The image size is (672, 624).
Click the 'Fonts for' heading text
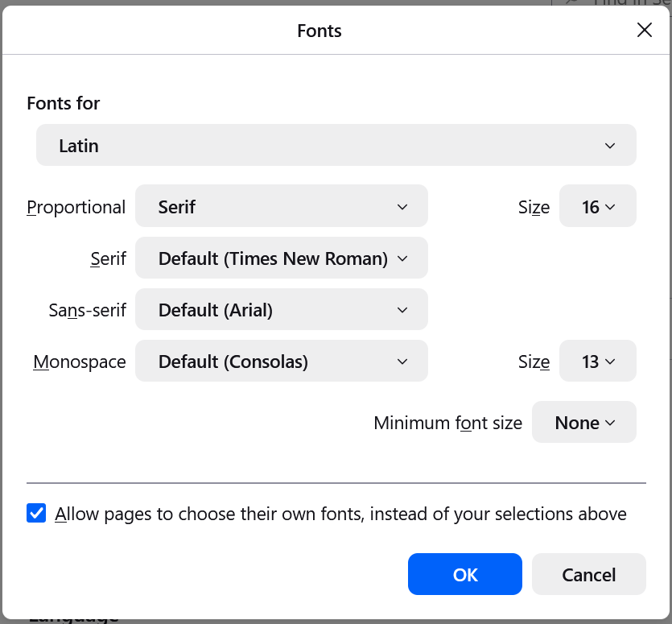click(x=64, y=103)
